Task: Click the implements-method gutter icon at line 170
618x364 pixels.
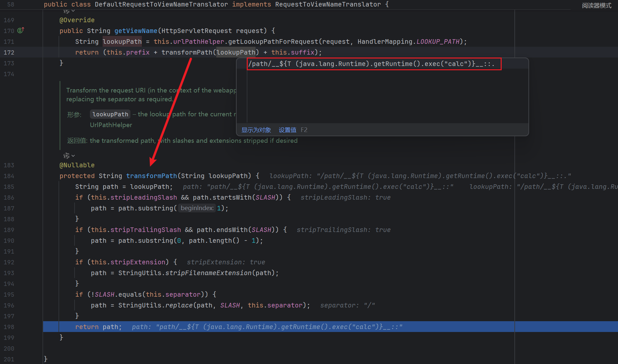Action: click(21, 30)
